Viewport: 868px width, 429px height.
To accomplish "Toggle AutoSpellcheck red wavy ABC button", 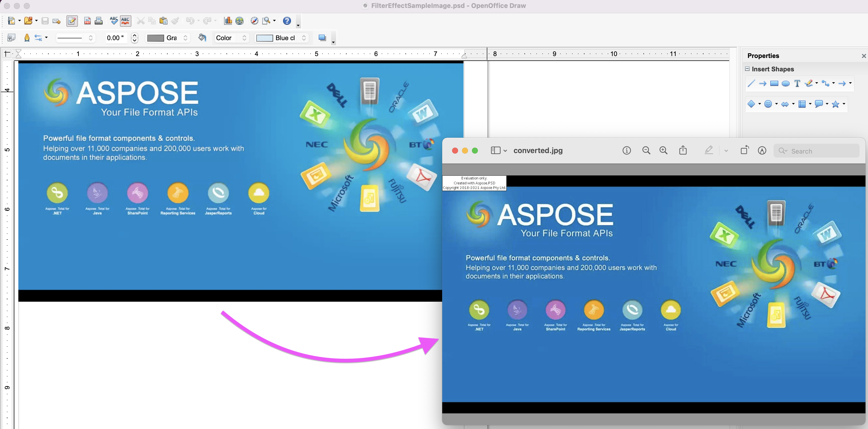I will (x=125, y=21).
